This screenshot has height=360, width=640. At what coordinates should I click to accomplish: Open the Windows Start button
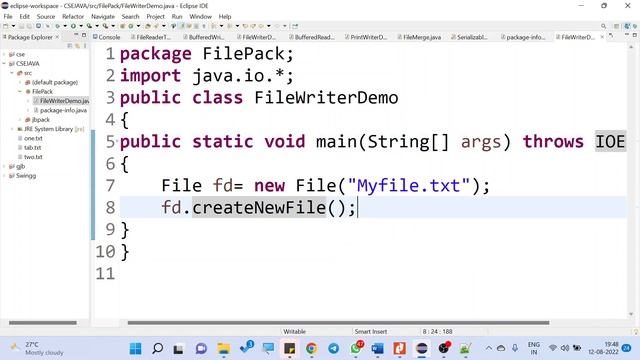pyautogui.click(x=135, y=349)
